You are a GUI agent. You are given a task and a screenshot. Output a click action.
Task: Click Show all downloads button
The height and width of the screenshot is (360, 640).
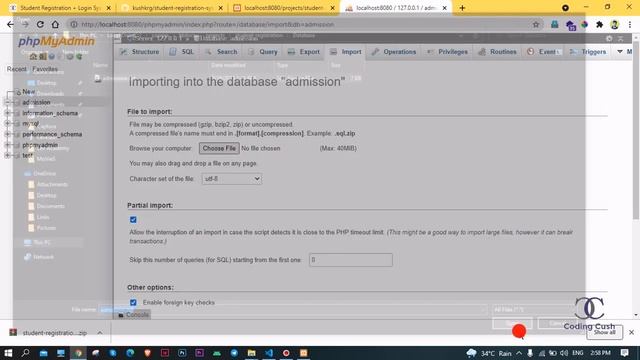coord(604,332)
